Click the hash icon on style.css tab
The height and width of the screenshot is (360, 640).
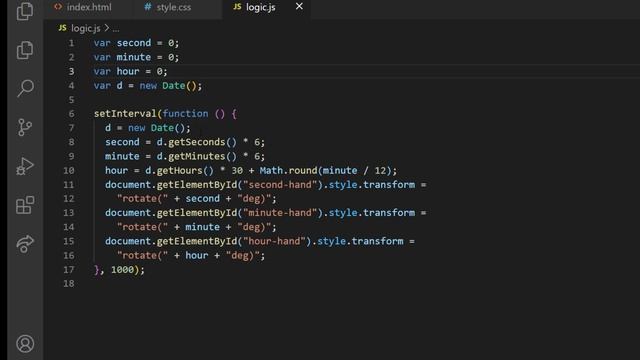(147, 7)
